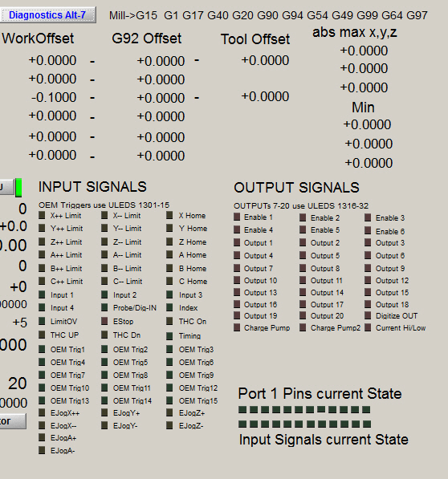Click the 'Input Signals current State' label
The height and width of the screenshot is (479, 448).
click(x=324, y=440)
